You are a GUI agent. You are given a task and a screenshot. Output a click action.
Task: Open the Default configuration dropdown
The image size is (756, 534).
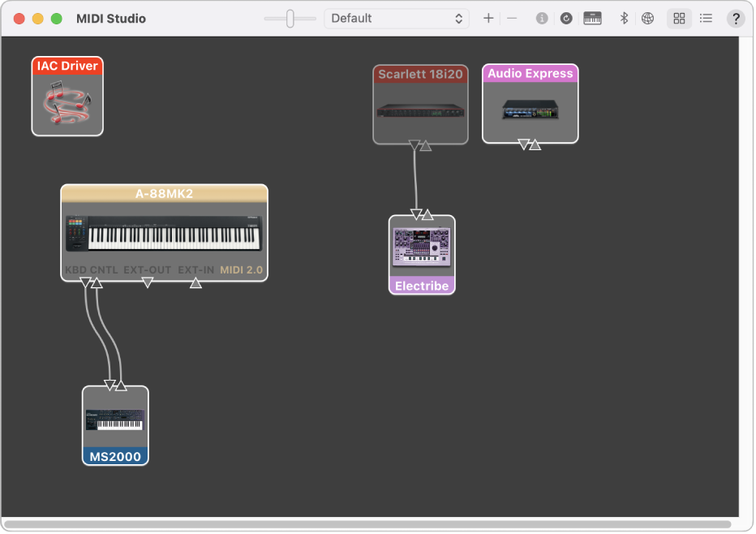[x=397, y=17]
